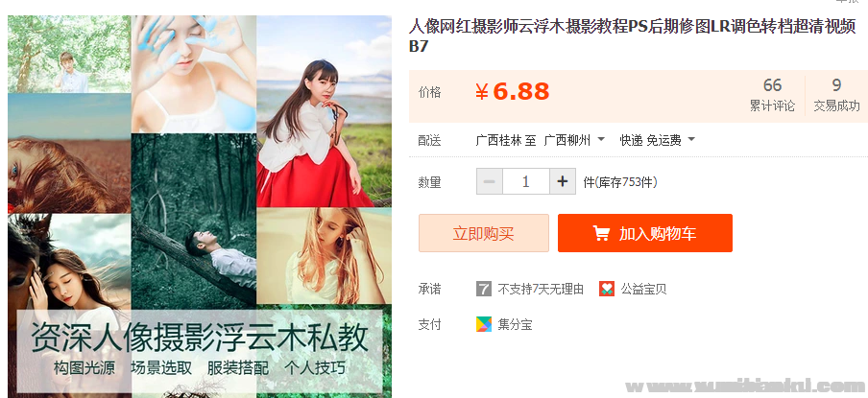Add item via 加入购物车 button
The image size is (868, 398).
(645, 233)
